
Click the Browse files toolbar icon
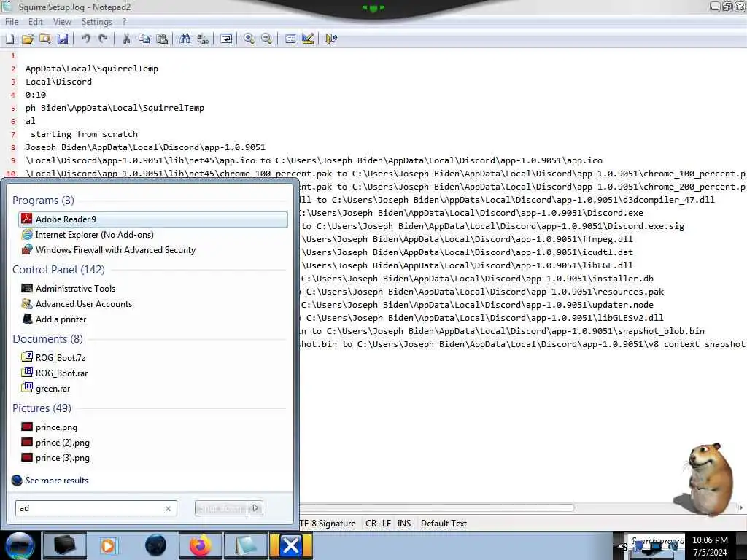(x=45, y=39)
